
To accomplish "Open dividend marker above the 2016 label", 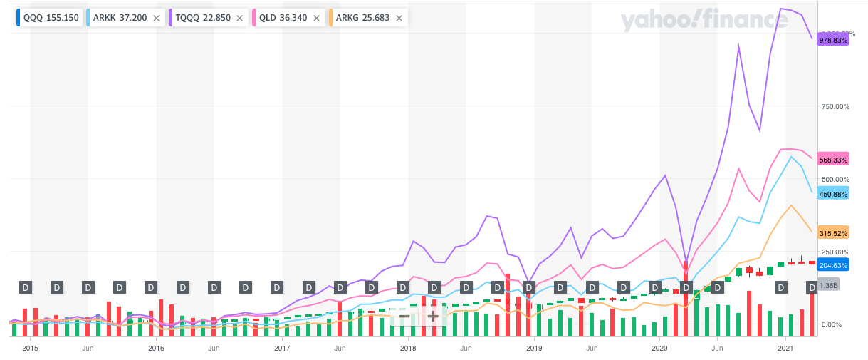I will click(151, 287).
